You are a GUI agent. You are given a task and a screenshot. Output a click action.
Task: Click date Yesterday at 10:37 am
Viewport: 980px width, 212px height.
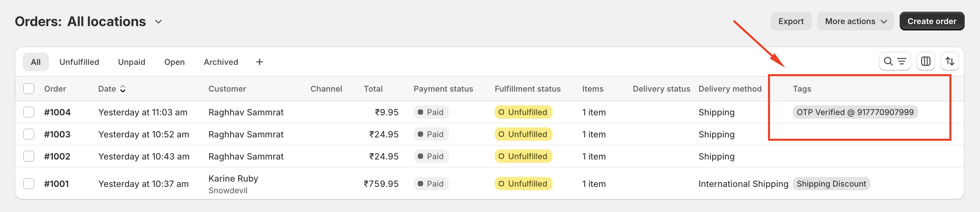[143, 184]
